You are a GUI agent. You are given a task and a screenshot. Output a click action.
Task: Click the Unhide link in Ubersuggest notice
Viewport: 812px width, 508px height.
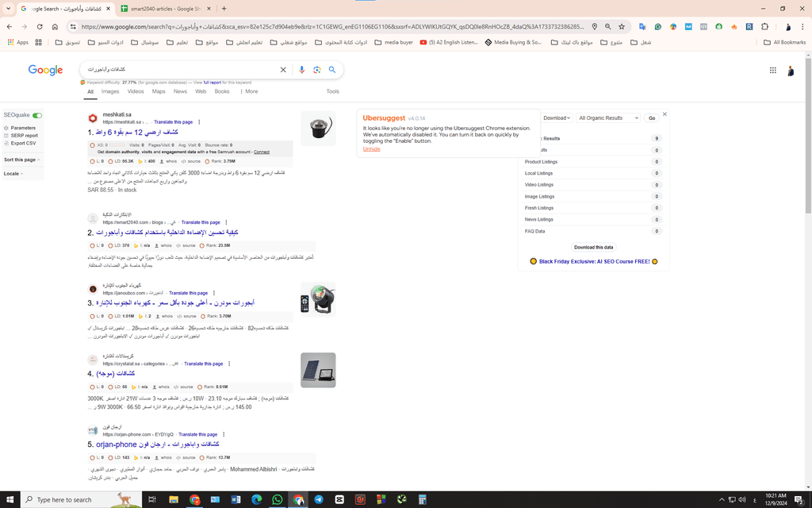(x=371, y=149)
